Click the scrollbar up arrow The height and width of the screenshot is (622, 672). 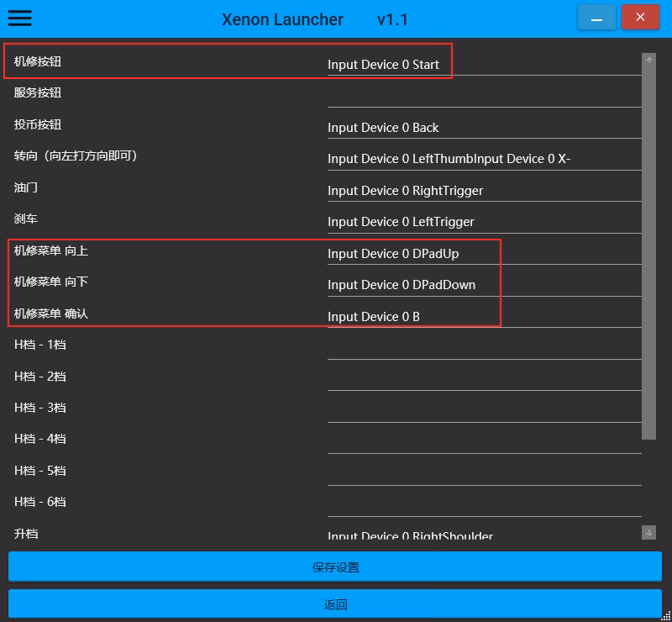[648, 61]
